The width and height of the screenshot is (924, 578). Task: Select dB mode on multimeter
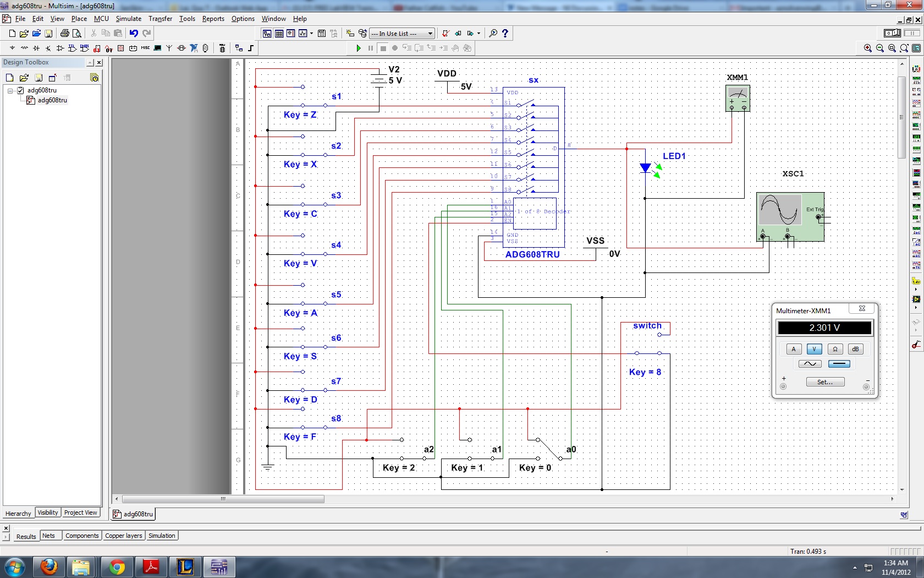coord(855,349)
